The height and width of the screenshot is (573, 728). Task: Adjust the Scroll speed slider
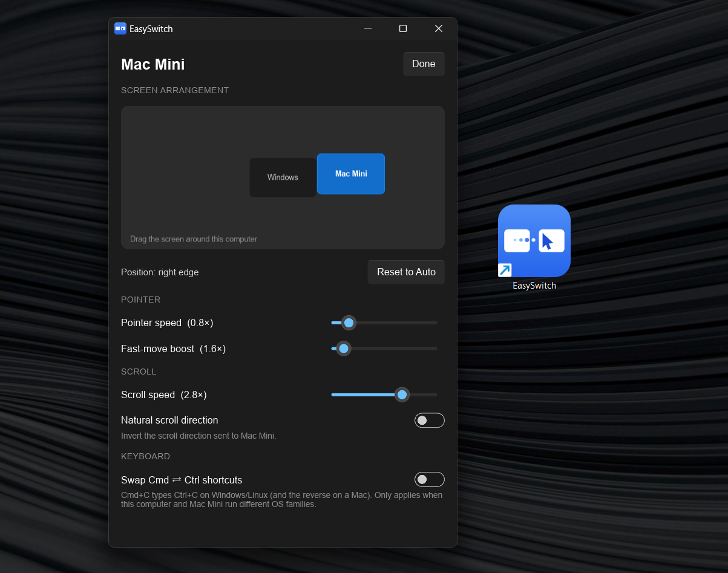[x=384, y=395]
